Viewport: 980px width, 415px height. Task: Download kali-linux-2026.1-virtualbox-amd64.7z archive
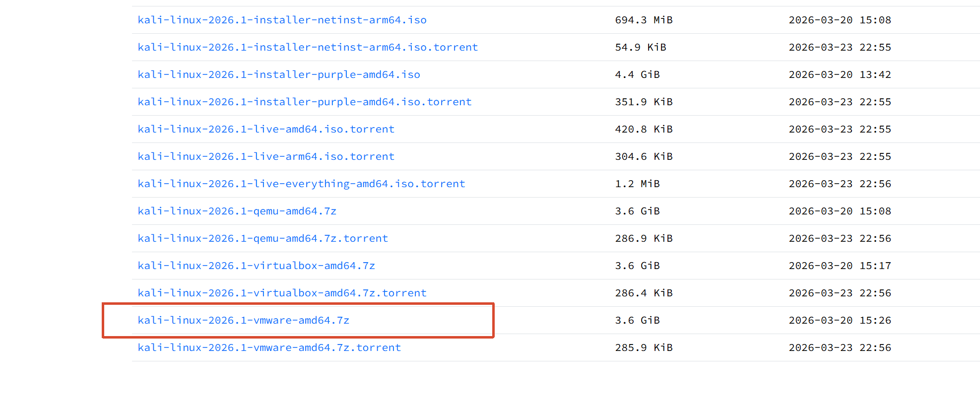(x=256, y=266)
